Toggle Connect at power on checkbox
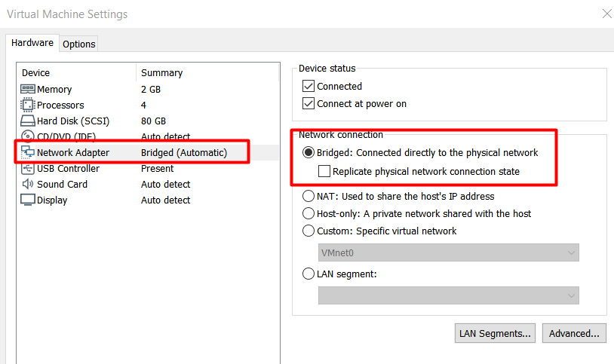This screenshot has width=614, height=364. pyautogui.click(x=309, y=104)
